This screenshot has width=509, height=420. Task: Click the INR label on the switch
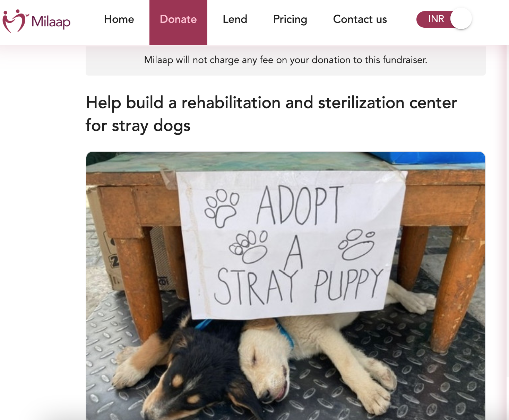coord(436,19)
